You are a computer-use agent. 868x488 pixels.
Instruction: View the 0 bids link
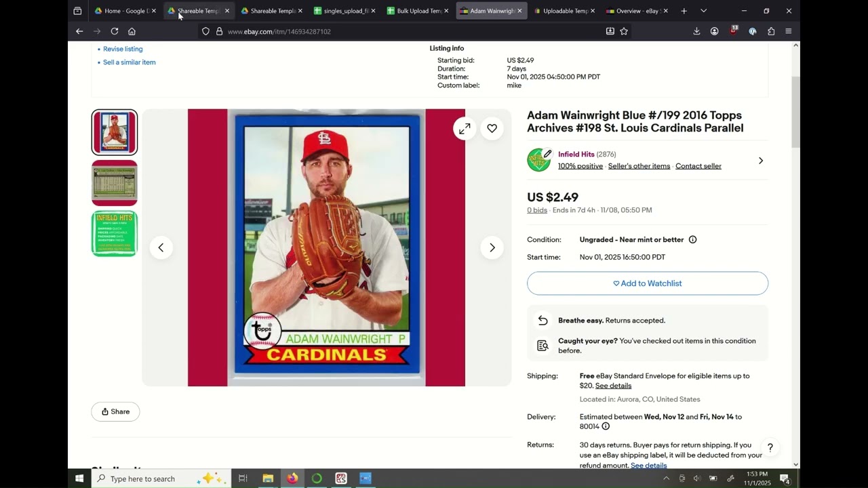tap(537, 210)
